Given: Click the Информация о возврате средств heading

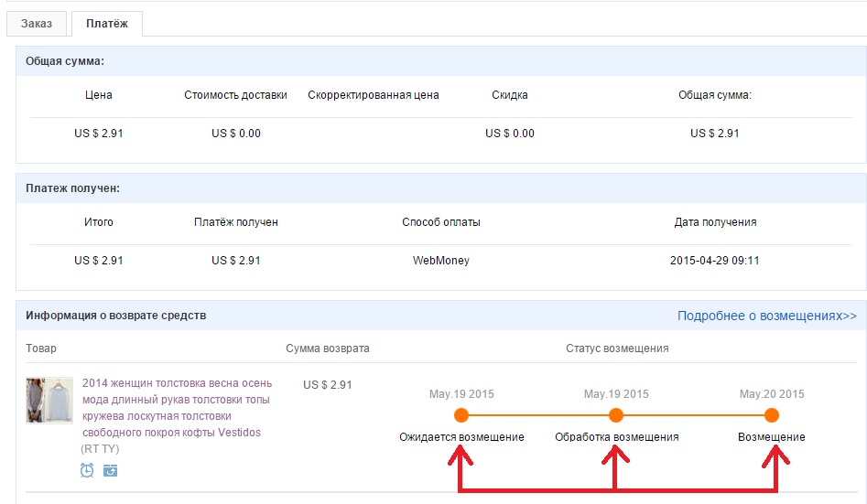Looking at the screenshot, I should click(115, 316).
